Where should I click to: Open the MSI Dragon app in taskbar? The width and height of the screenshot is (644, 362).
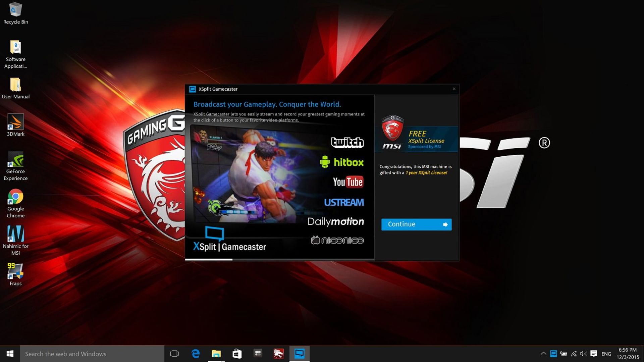click(x=278, y=354)
